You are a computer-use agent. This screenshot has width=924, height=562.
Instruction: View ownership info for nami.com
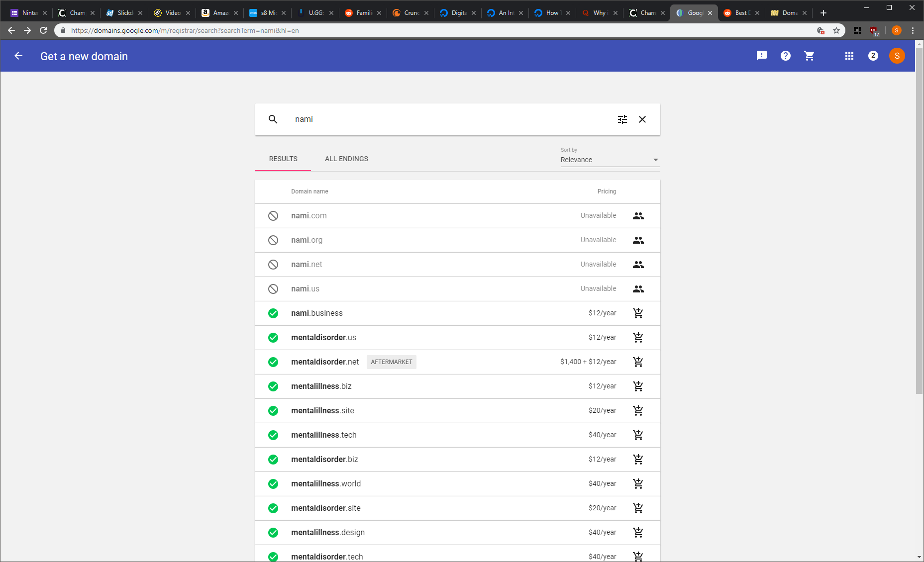pos(638,216)
